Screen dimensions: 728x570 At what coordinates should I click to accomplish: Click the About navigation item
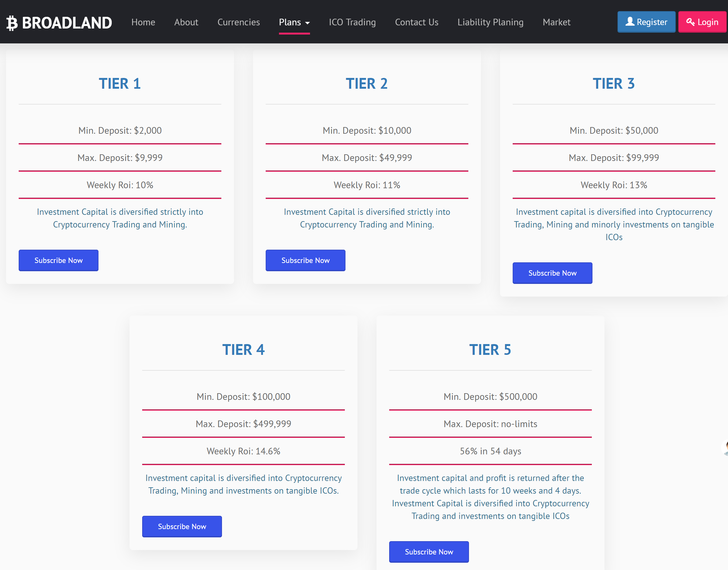pos(187,22)
